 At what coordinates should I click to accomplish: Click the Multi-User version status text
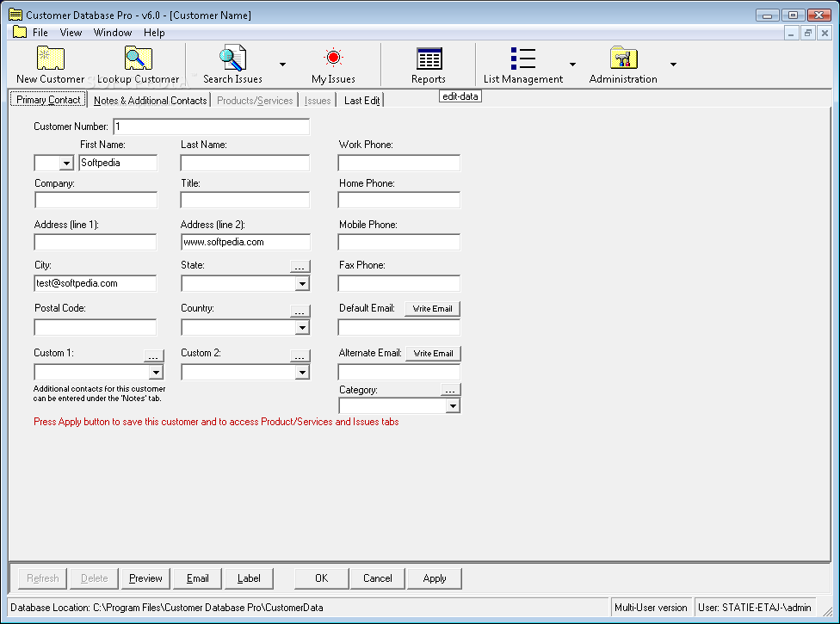pyautogui.click(x=651, y=608)
